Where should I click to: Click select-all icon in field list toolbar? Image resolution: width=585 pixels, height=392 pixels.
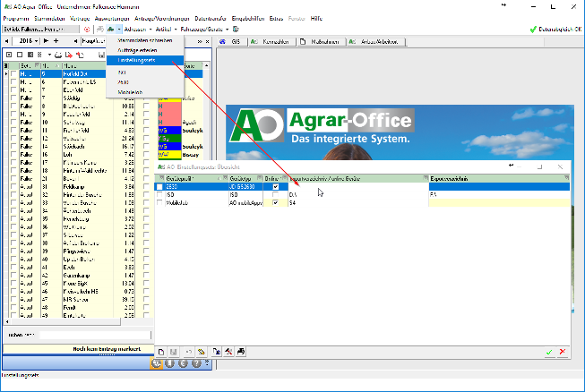coord(9,55)
